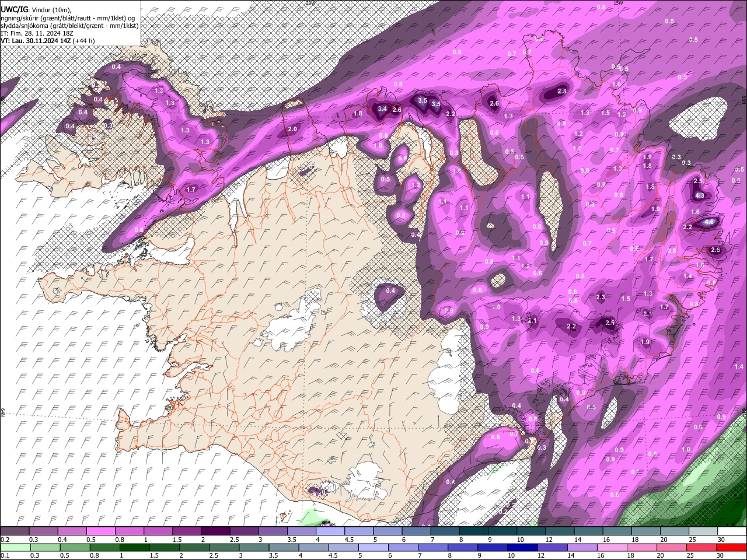Click the 0.2–0.3 dark mauve swatch in the top legend
747x560 pixels.
[x=15, y=531]
